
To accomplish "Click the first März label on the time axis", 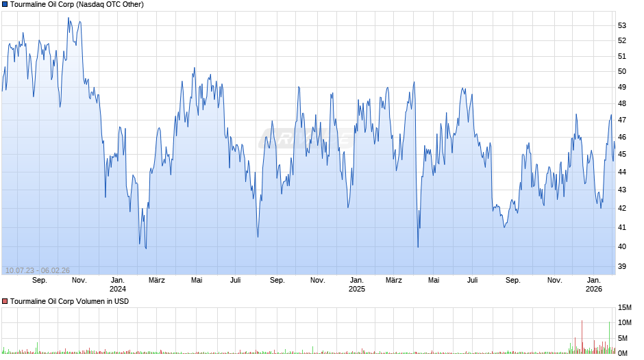I will (x=156, y=280).
